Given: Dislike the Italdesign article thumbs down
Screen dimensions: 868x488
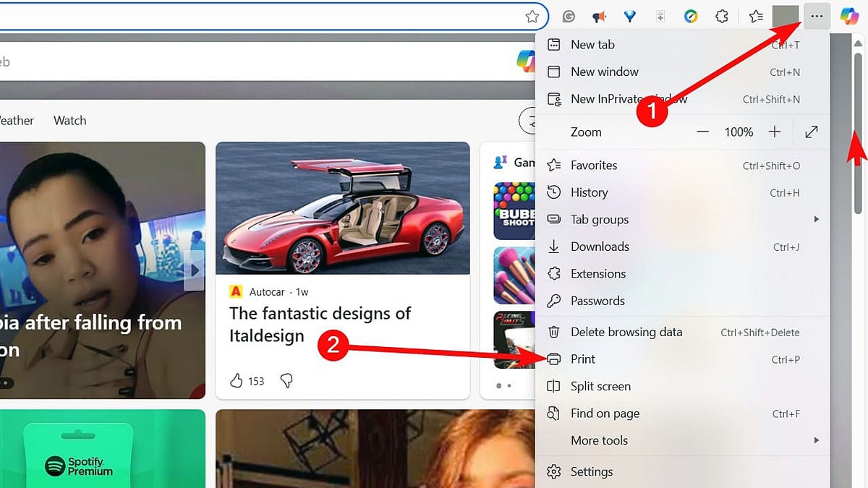Looking at the screenshot, I should pyautogui.click(x=286, y=380).
